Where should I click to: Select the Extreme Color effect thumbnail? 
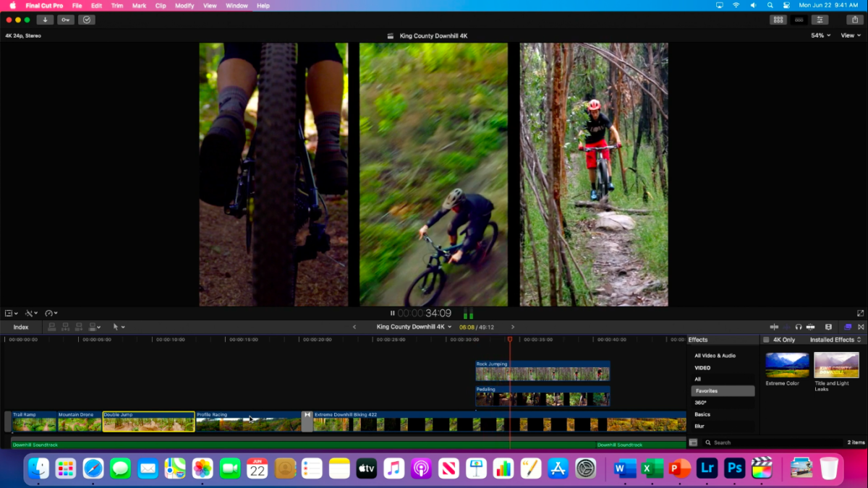click(787, 365)
